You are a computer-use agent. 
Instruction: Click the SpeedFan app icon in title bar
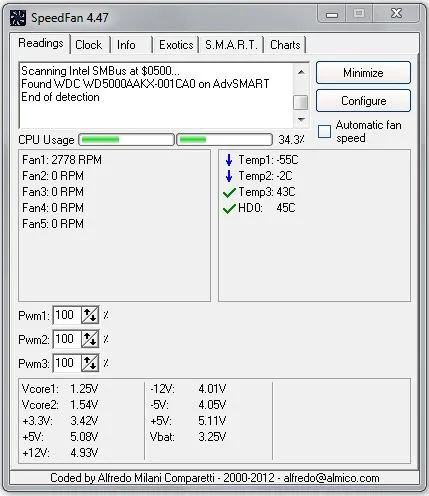click(18, 18)
